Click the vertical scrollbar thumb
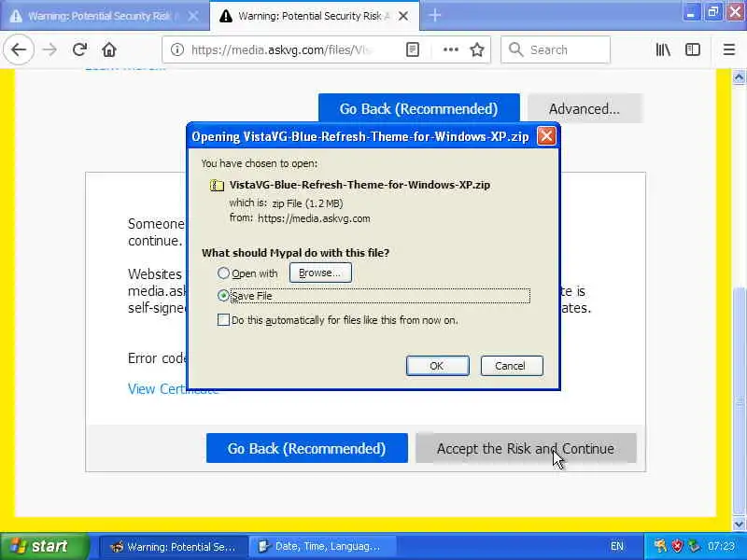 (739, 401)
